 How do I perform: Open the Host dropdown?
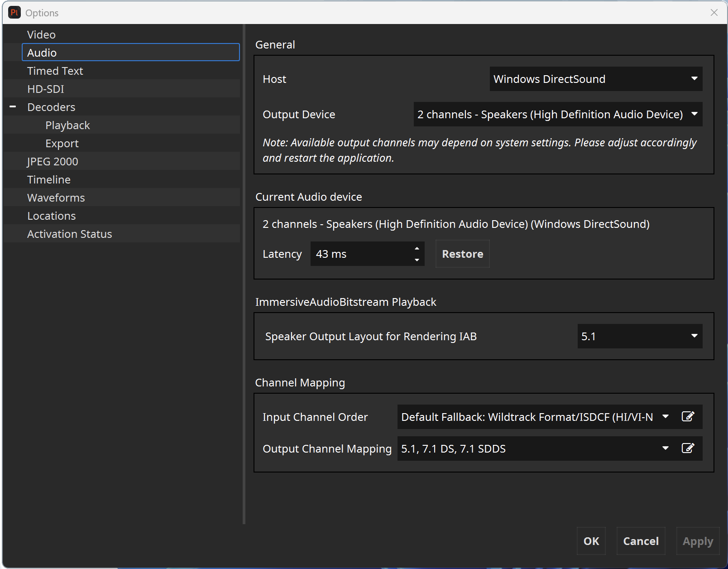click(595, 79)
